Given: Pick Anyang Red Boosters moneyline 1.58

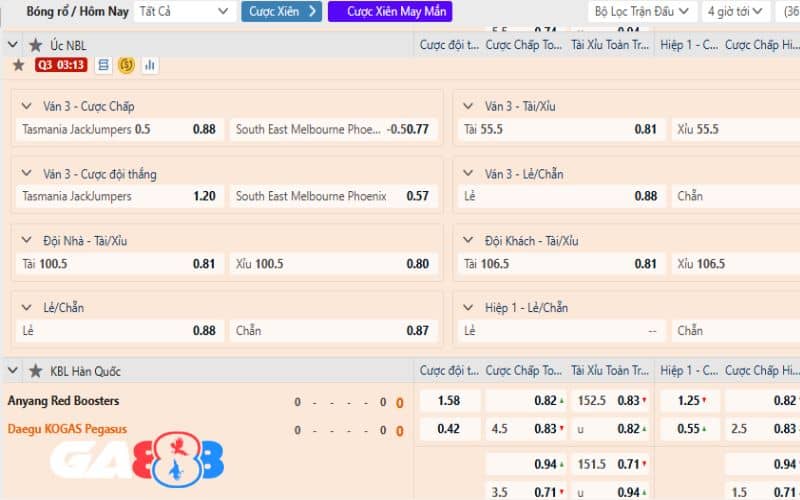Looking at the screenshot, I should pos(449,401).
